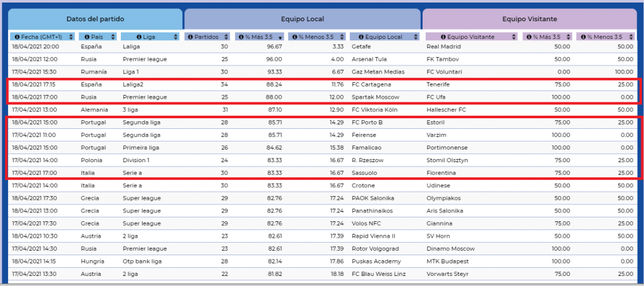Click the Getafe team name cell
This screenshot has width=644, height=286.
363,47
